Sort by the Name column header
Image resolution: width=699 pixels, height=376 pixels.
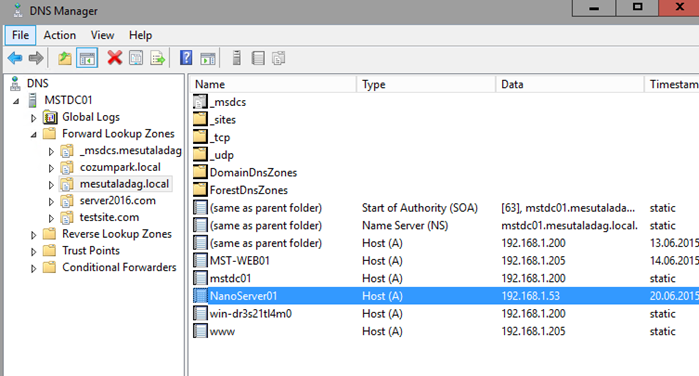tap(274, 84)
